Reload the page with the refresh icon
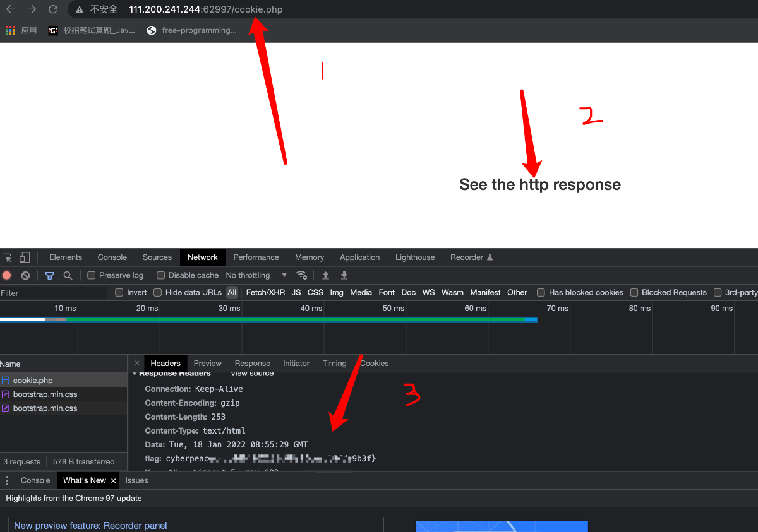 tap(53, 9)
